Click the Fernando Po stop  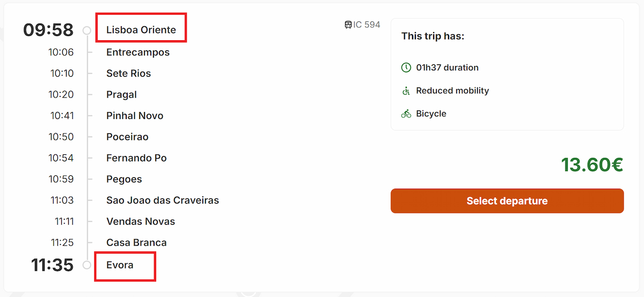point(136,158)
